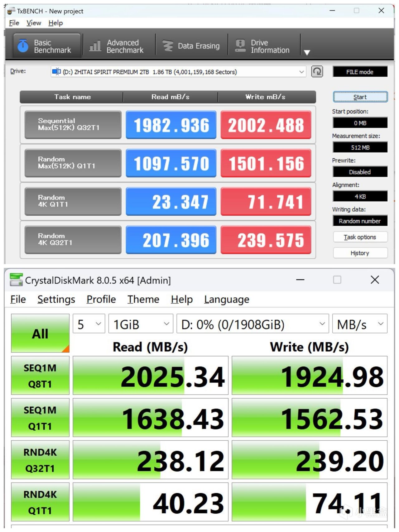Open the test size dropdown showing 1GiB
This screenshot has height=532, width=399.
point(141,324)
